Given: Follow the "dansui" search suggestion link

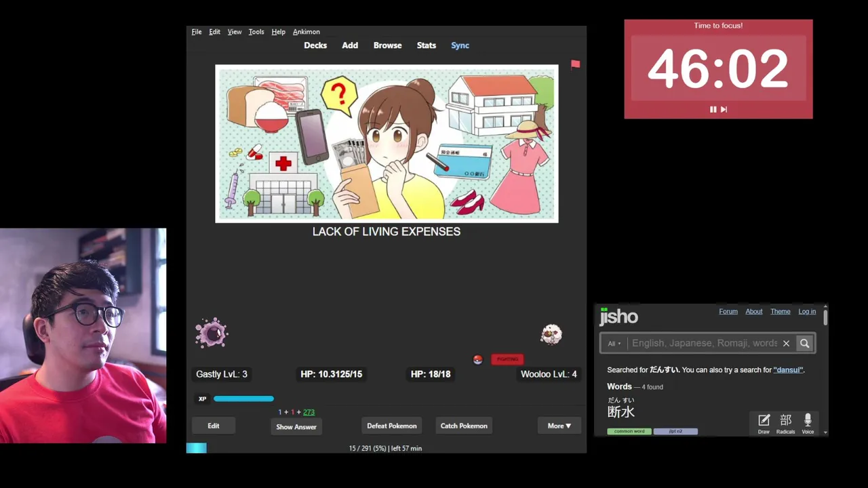Looking at the screenshot, I should tap(788, 370).
